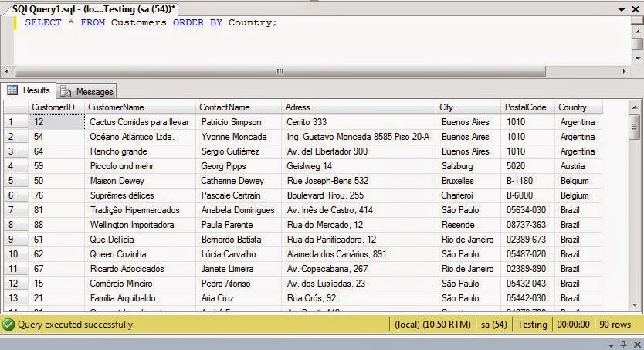Click the Comércio Mineiro cell
Image resolution: width=644 pixels, height=350 pixels.
click(140, 284)
